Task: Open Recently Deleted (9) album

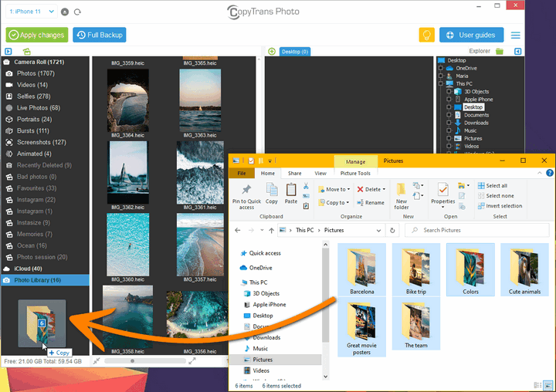Action: (x=44, y=165)
